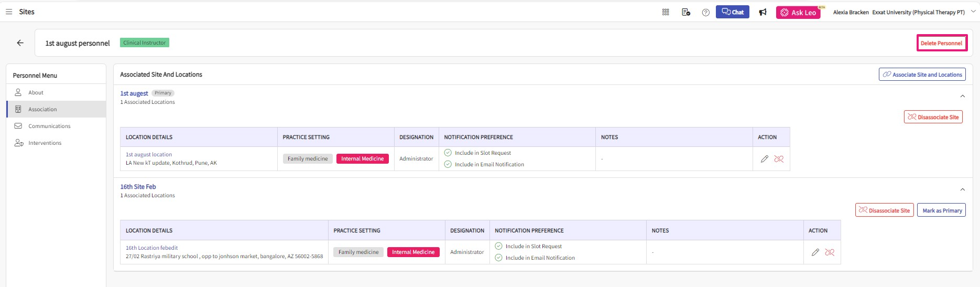Click the Delete Personnel button
Image resolution: width=980 pixels, height=287 pixels.
[941, 43]
